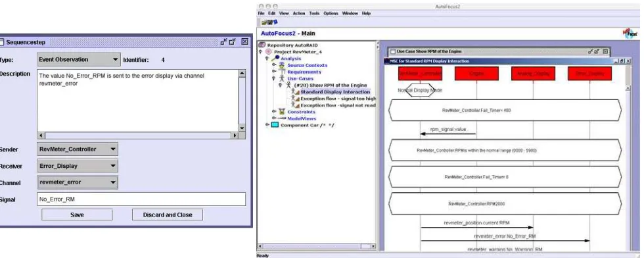The image size is (644, 258).
Task: Open the Type dropdown showing Event Observation
Action: (x=79, y=60)
